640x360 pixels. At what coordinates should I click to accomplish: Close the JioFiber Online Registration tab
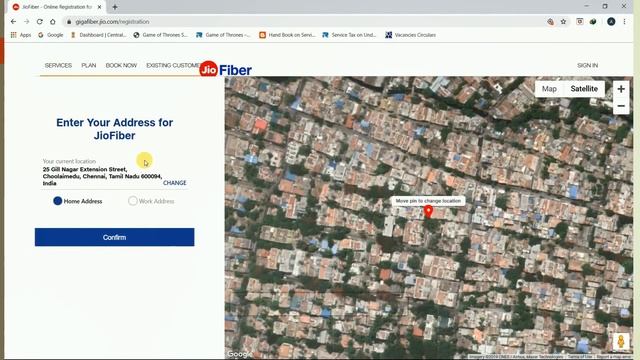(x=99, y=7)
